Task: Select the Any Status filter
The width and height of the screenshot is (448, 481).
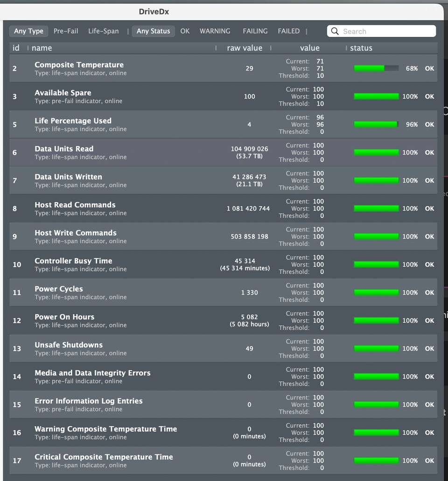Action: tap(154, 31)
